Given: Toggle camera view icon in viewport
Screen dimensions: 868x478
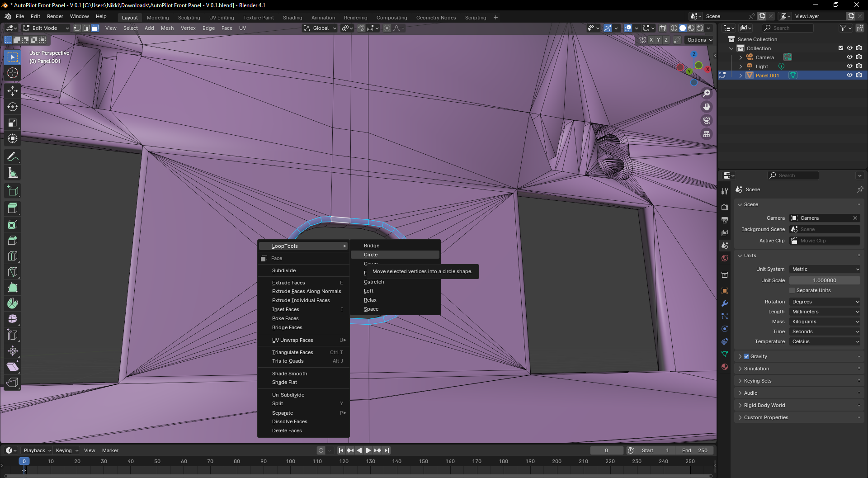Looking at the screenshot, I should [707, 120].
